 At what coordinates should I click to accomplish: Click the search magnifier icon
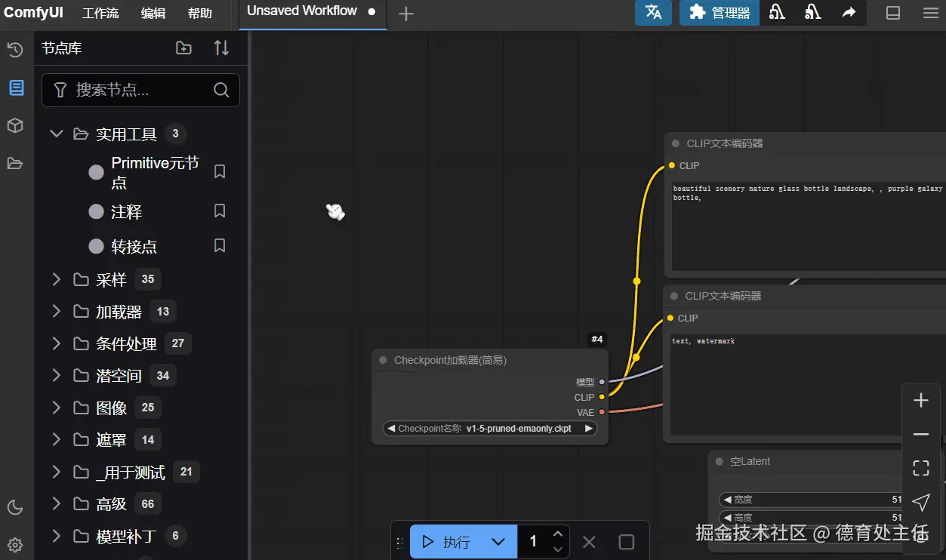tap(221, 91)
